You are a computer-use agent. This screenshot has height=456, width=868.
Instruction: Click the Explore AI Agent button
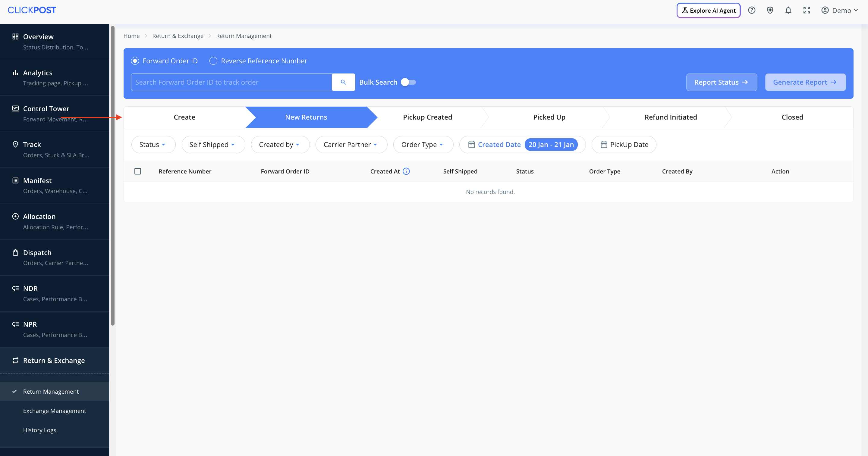click(708, 11)
